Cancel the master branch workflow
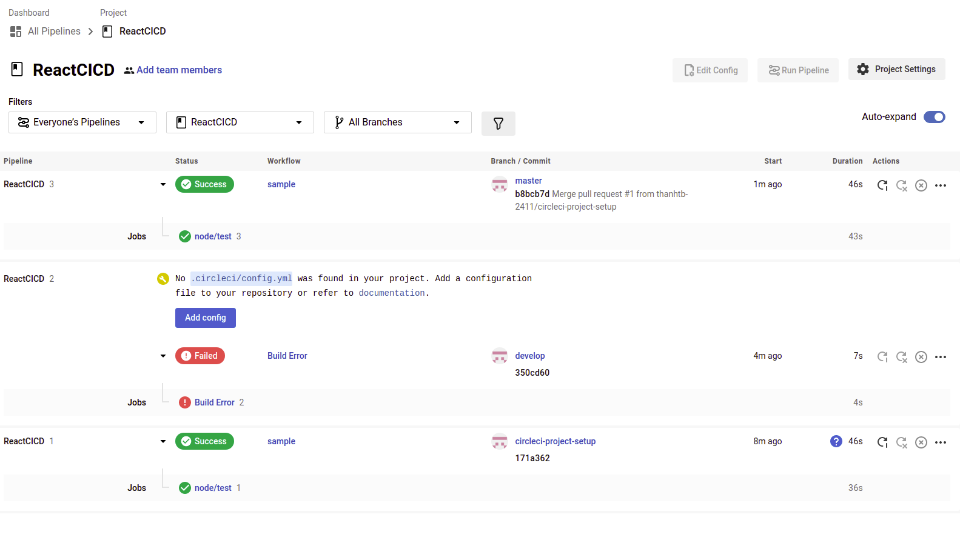 pos(921,185)
